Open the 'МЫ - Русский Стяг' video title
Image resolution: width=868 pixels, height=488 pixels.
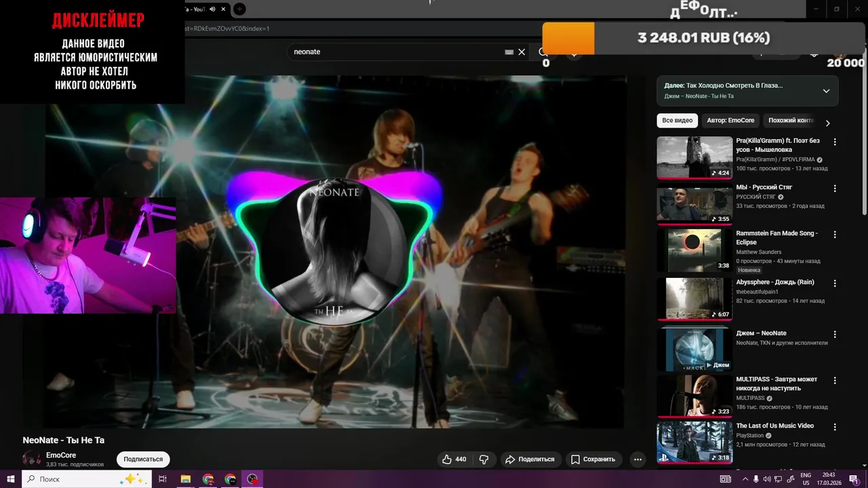click(x=764, y=187)
